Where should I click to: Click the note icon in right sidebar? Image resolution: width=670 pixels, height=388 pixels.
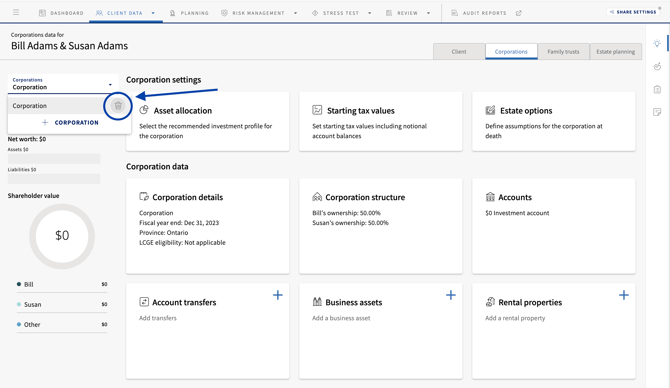click(657, 112)
